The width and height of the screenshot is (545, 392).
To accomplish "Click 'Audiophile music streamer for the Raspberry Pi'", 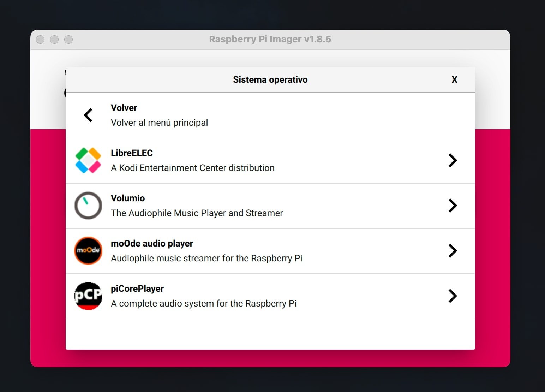I will (x=206, y=258).
